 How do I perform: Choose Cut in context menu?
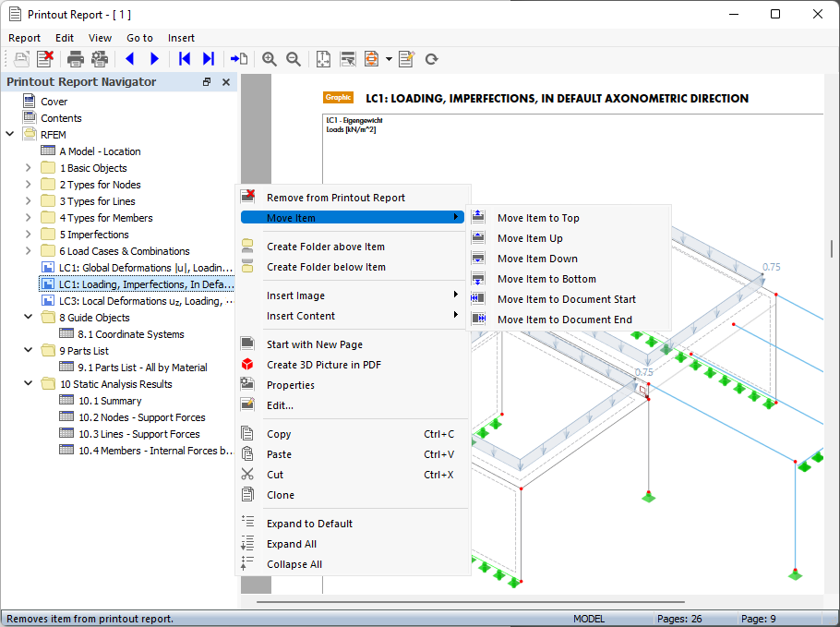tap(352, 475)
